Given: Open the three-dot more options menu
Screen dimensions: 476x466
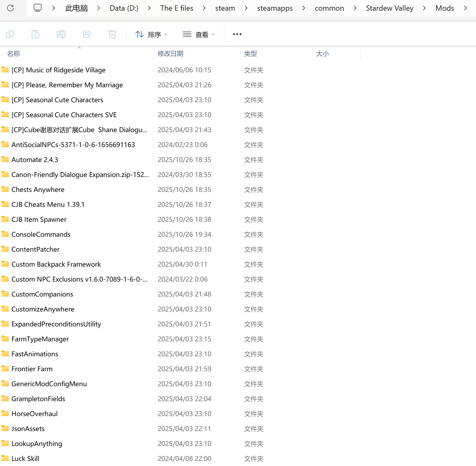Looking at the screenshot, I should click(237, 34).
